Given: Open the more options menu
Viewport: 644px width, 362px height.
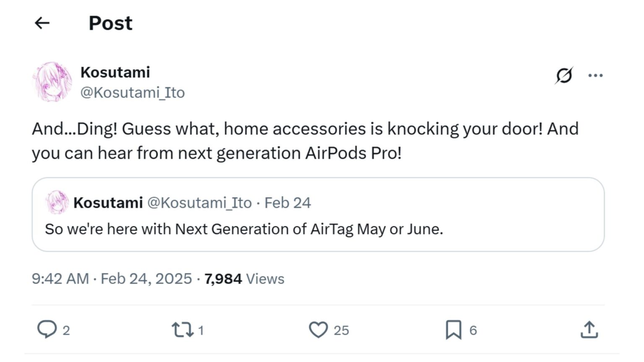Looking at the screenshot, I should 595,75.
